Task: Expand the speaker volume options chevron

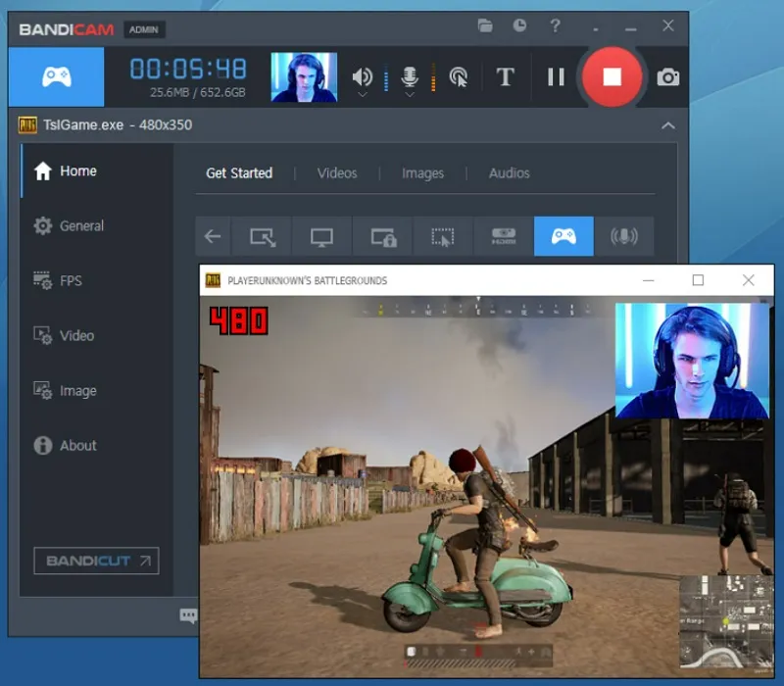Action: point(363,95)
